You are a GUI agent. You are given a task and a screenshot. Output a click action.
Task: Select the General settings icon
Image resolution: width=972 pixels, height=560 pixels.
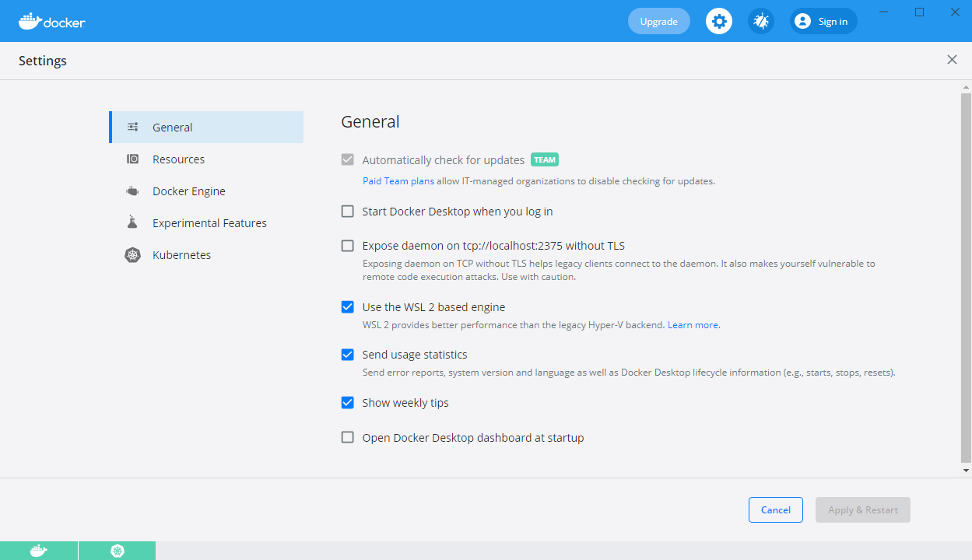click(132, 127)
